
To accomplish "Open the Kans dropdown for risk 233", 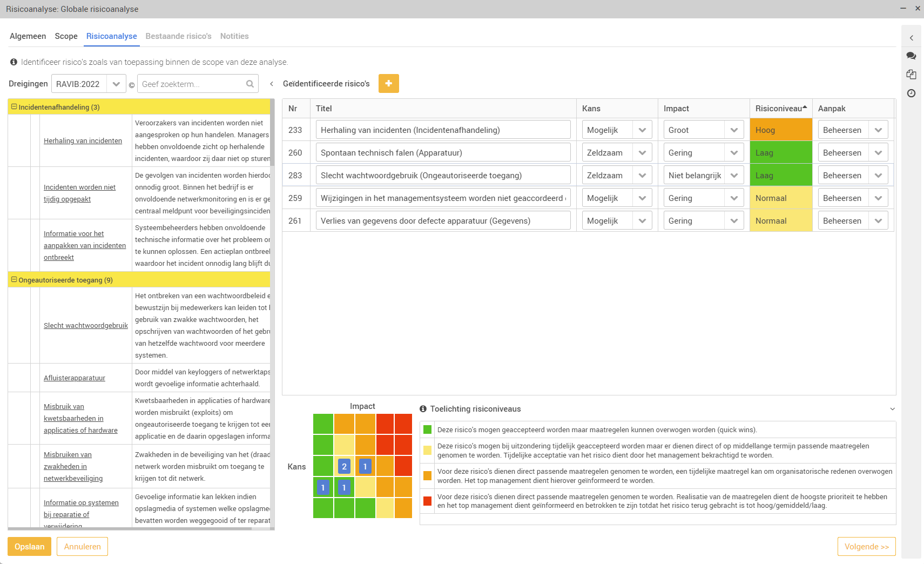I will pos(643,129).
